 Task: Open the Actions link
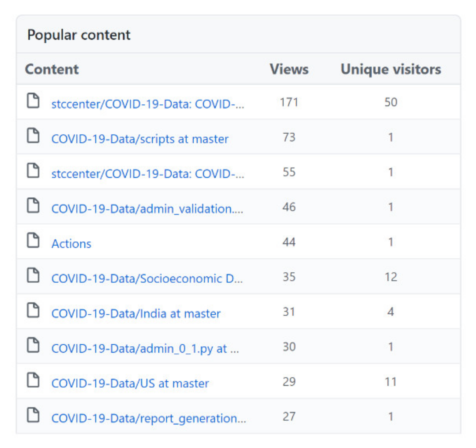[71, 244]
